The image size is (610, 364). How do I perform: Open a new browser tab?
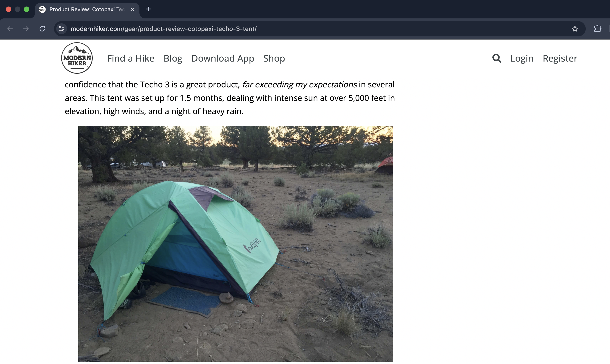pos(148,9)
